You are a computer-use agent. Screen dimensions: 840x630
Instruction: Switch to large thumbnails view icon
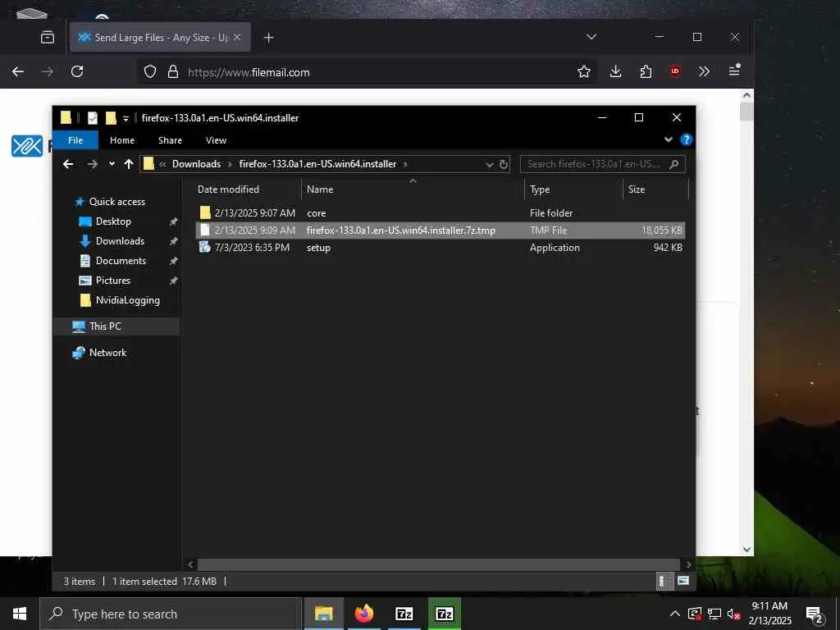pyautogui.click(x=683, y=581)
